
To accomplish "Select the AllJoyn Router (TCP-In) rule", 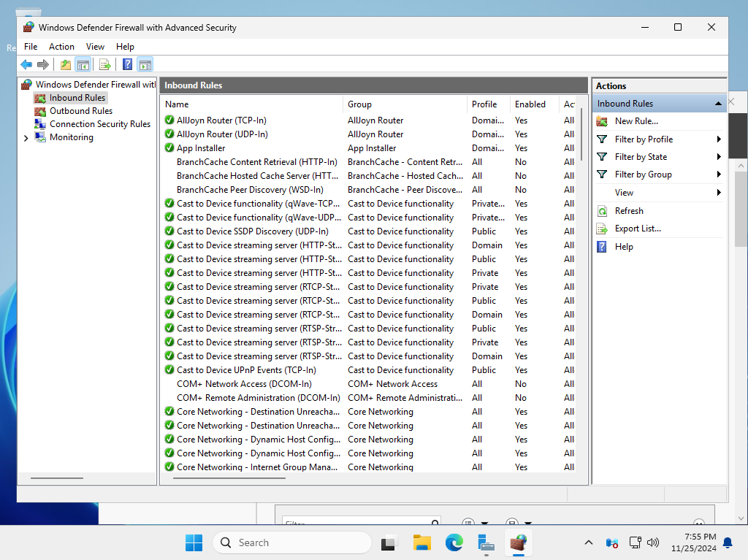I will [229, 120].
